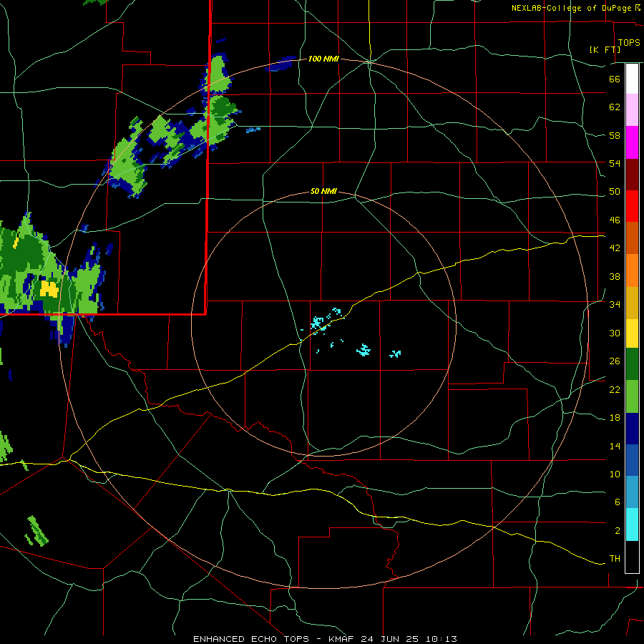Image resolution: width=644 pixels, height=644 pixels.
Task: Pick the light green legend swatch
Action: [632, 396]
